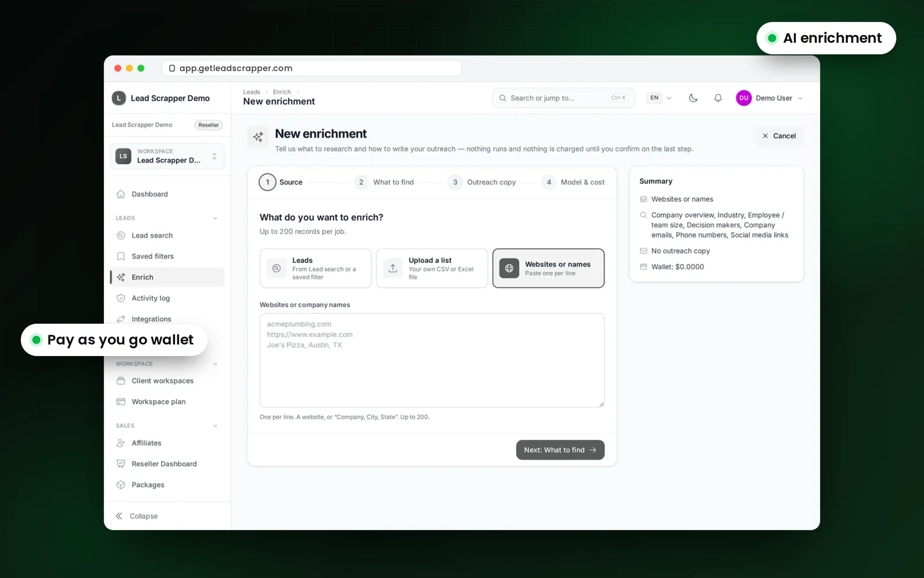Open Integrations in sidebar
The width and height of the screenshot is (924, 578).
[167, 319]
